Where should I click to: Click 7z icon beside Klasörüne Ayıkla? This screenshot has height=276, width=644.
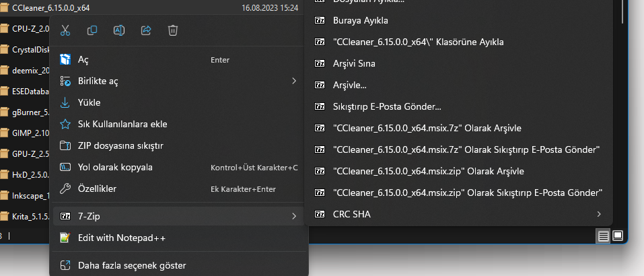(x=320, y=42)
